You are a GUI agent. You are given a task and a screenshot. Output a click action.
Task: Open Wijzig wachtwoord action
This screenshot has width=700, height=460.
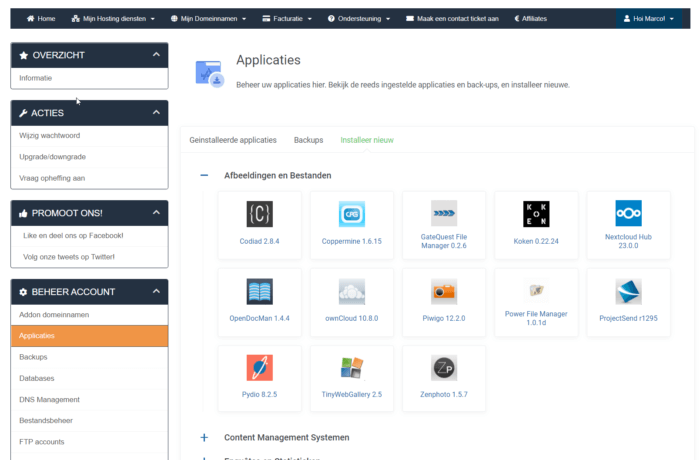tap(89, 136)
